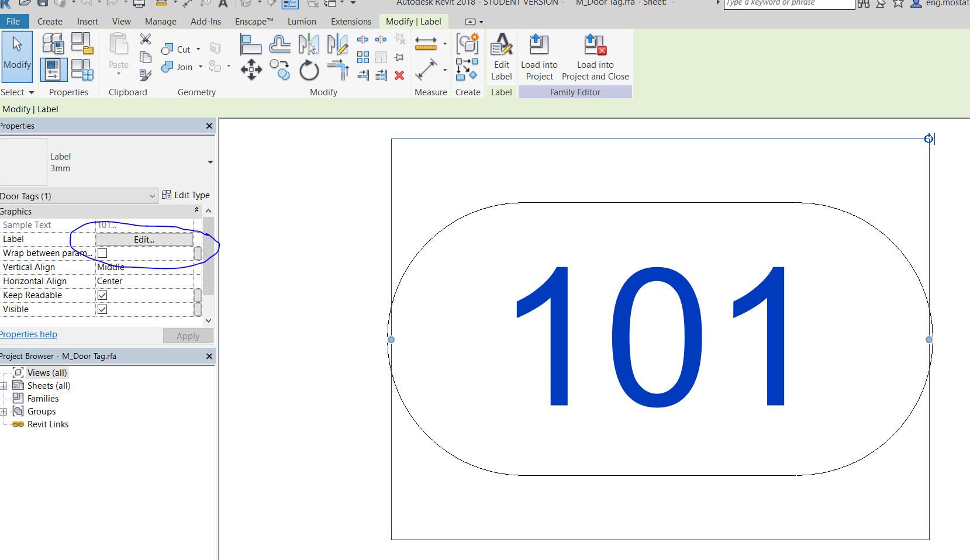Switch to the Create ribbon tab
Image resolution: width=970 pixels, height=560 pixels.
click(50, 22)
